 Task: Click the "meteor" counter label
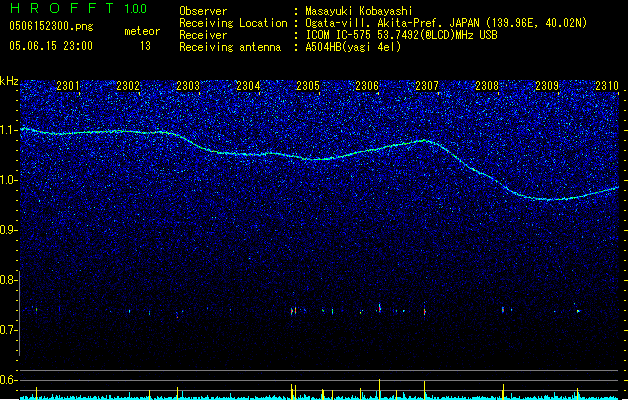(x=142, y=31)
